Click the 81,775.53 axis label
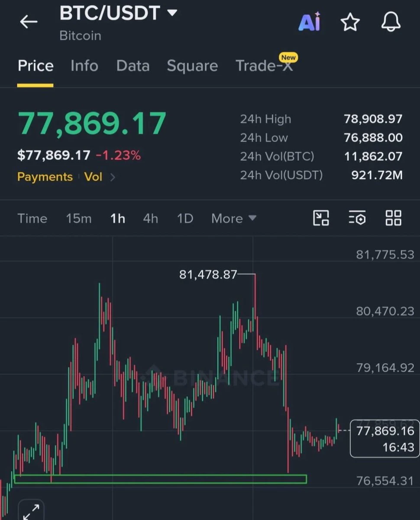 (x=385, y=254)
